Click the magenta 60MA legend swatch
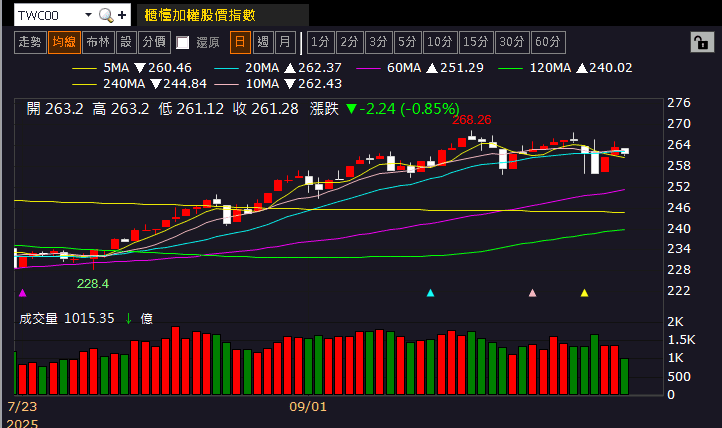Image resolution: width=722 pixels, height=428 pixels. [x=368, y=68]
